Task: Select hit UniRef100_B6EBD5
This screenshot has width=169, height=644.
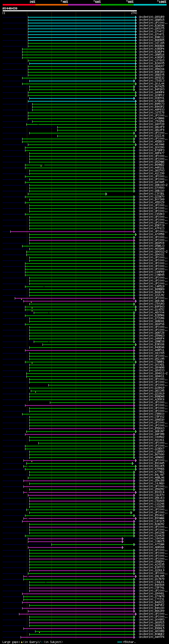Action: pos(152,40)
